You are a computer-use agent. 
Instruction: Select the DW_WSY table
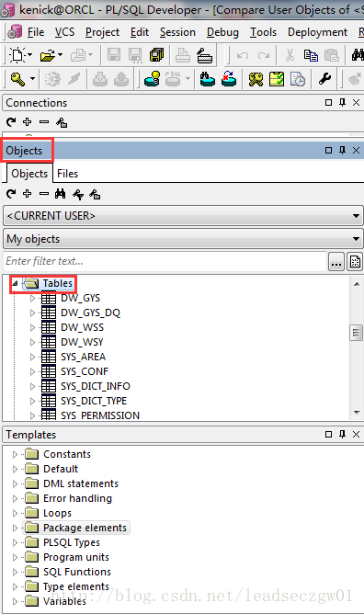pyautogui.click(x=82, y=342)
